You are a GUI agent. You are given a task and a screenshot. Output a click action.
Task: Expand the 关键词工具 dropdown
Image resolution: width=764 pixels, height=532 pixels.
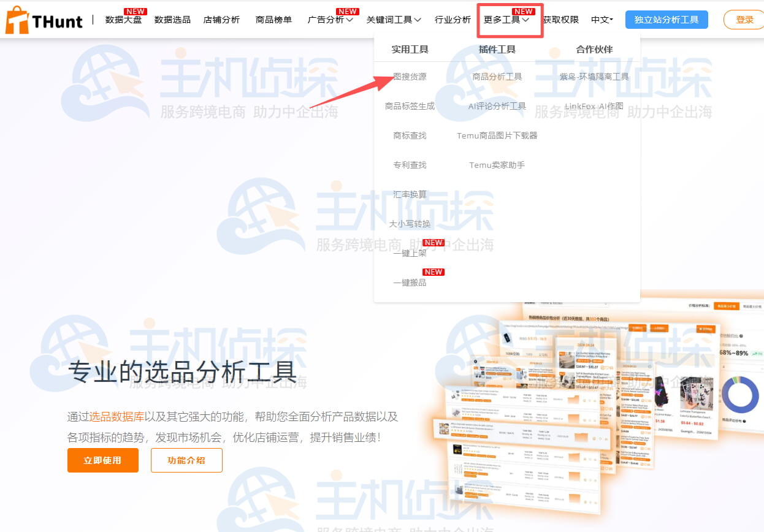coord(392,20)
